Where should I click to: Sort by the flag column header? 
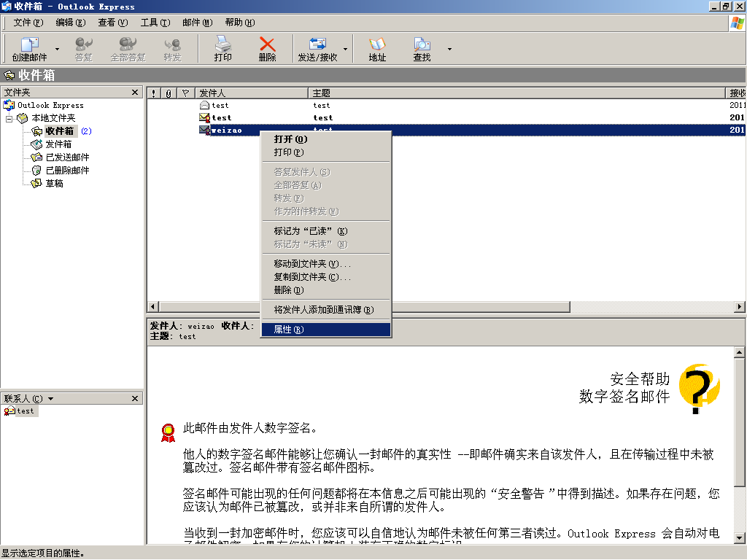(186, 93)
